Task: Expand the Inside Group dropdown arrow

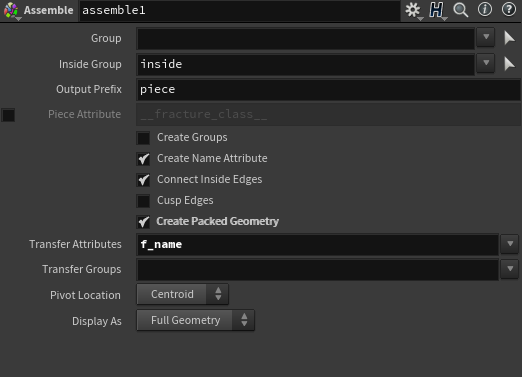Action: [486, 63]
